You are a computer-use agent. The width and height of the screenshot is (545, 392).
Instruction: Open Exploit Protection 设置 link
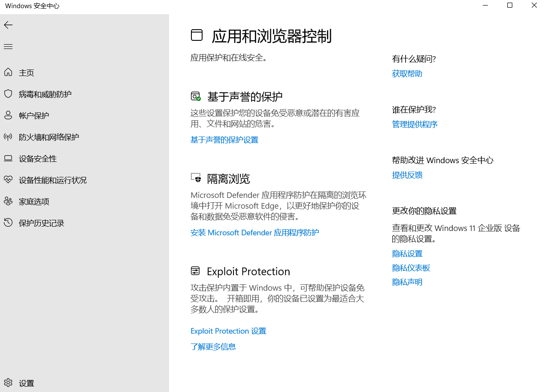pyautogui.click(x=228, y=331)
